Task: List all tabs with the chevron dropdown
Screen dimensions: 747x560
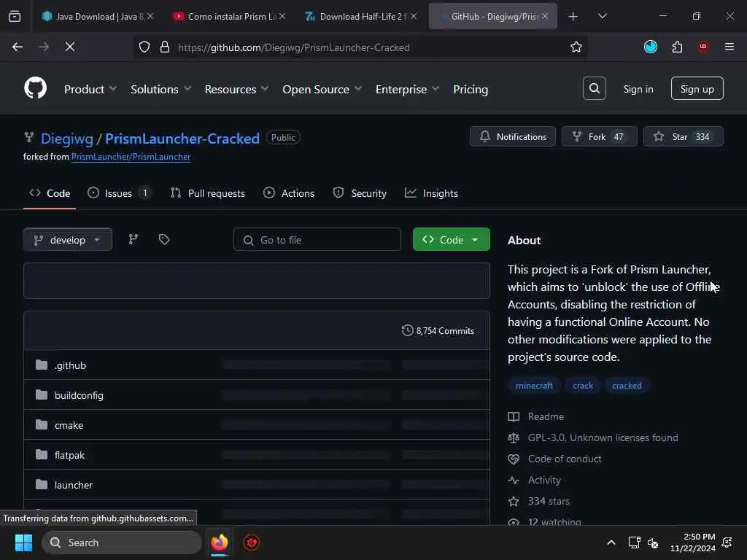Action: point(602,16)
